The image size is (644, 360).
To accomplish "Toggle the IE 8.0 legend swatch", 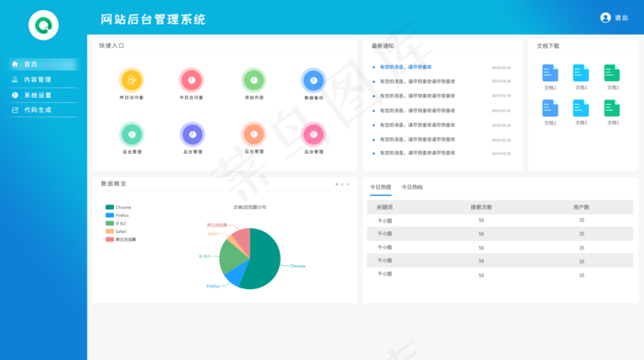I will 109,223.
